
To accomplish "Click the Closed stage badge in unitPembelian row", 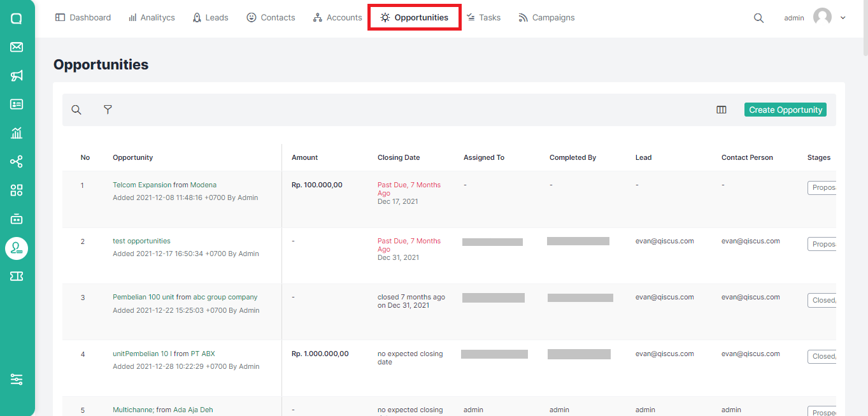I will click(822, 357).
